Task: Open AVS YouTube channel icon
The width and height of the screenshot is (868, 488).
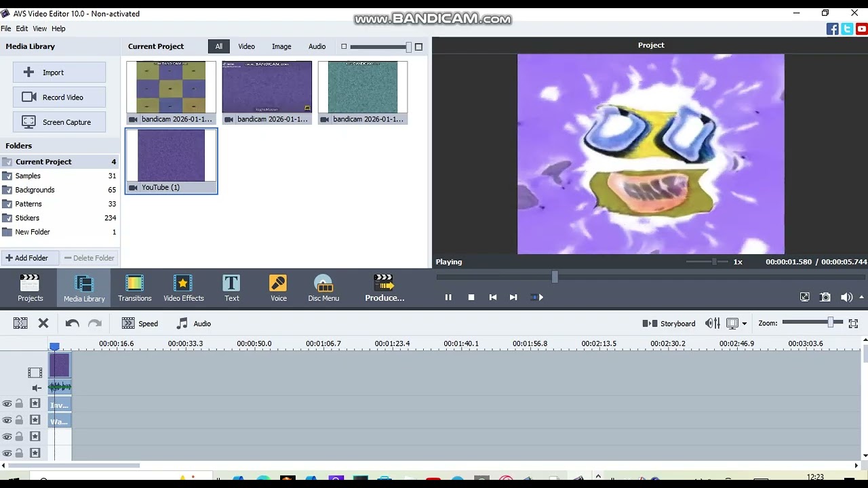Action: (862, 28)
